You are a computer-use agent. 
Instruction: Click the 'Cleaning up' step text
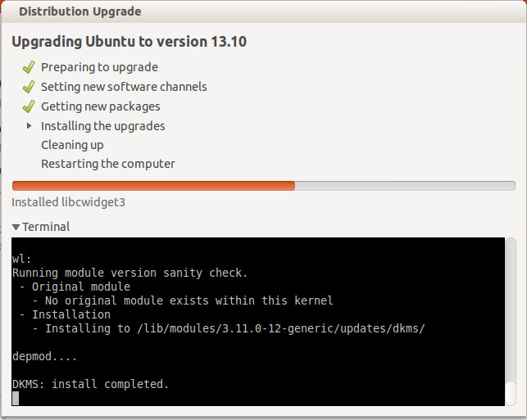72,146
